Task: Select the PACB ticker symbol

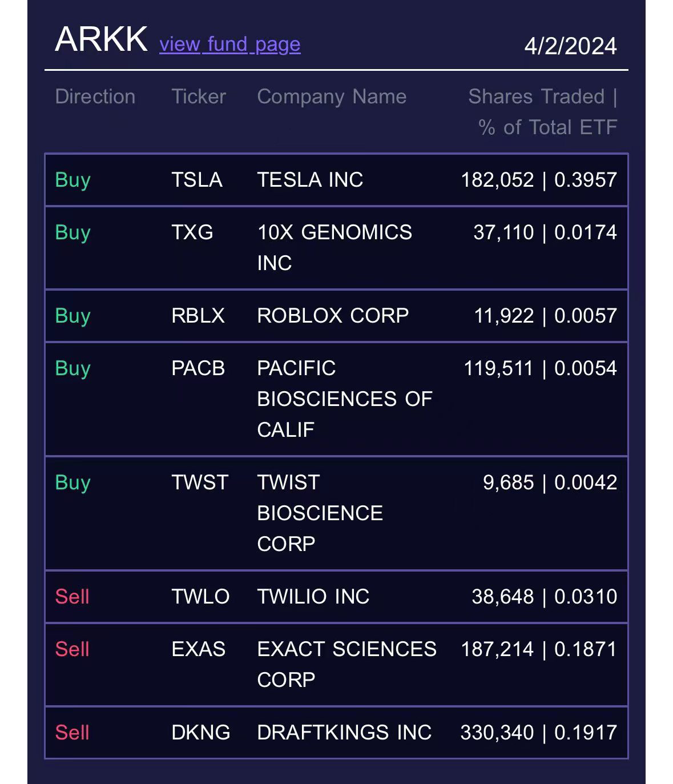Action: tap(198, 368)
